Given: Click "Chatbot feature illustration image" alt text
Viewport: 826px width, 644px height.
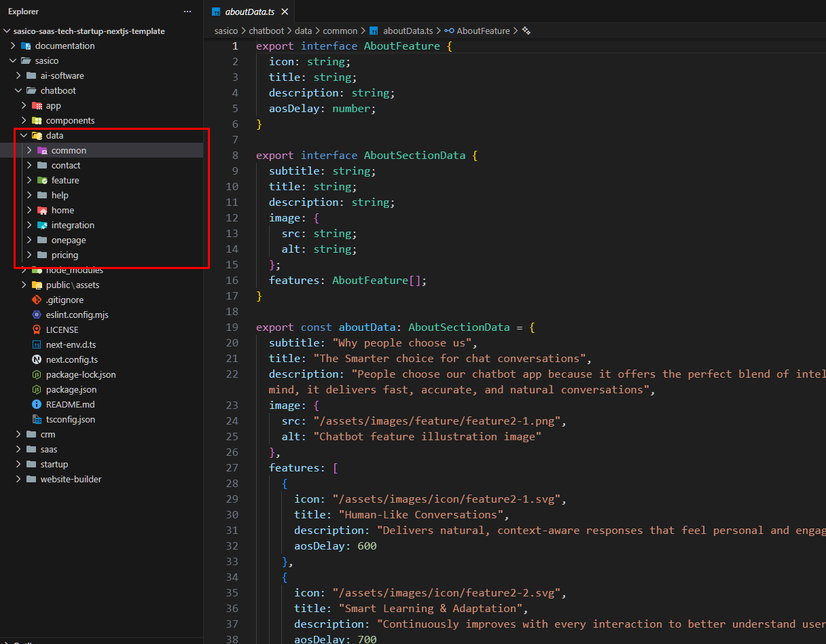Looking at the screenshot, I should 427,436.
